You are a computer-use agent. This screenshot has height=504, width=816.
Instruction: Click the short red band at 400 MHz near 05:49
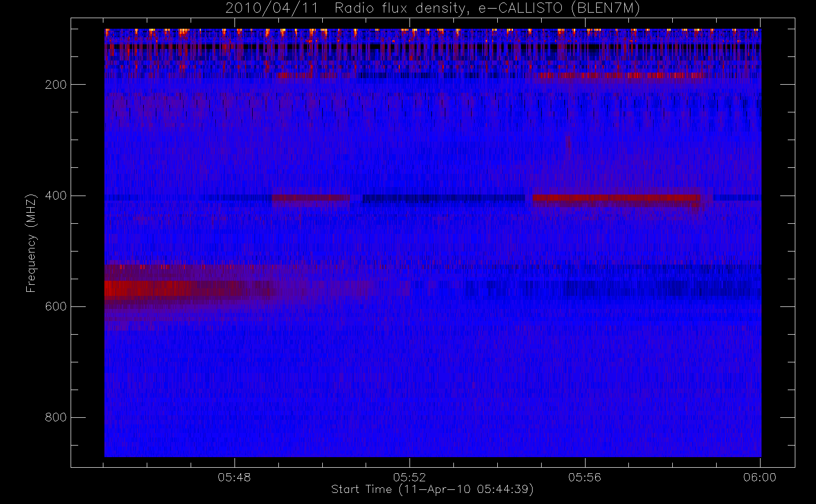coord(311,198)
